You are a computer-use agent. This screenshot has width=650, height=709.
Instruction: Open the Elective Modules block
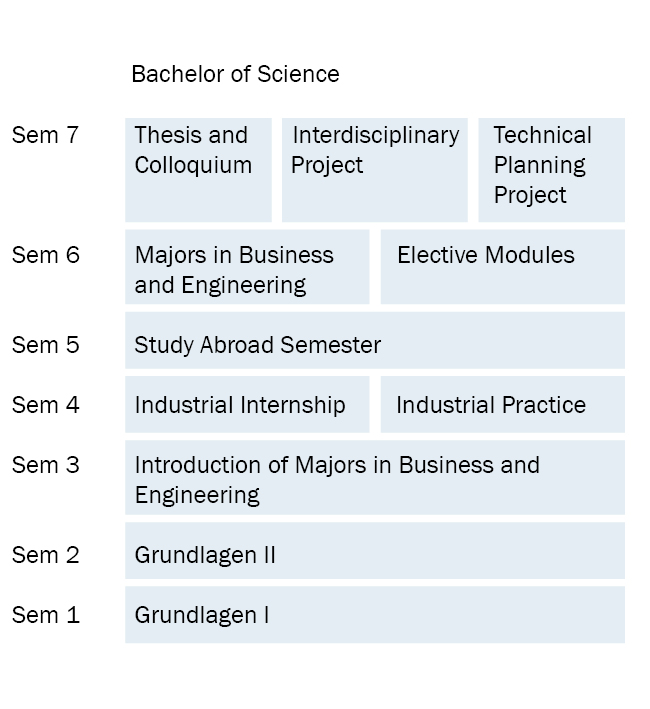[x=502, y=267]
